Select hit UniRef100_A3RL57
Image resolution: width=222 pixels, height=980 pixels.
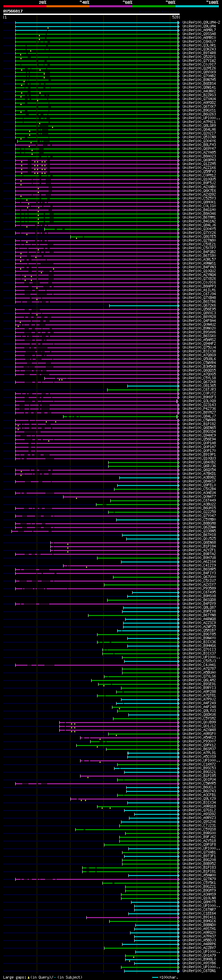[199, 259]
